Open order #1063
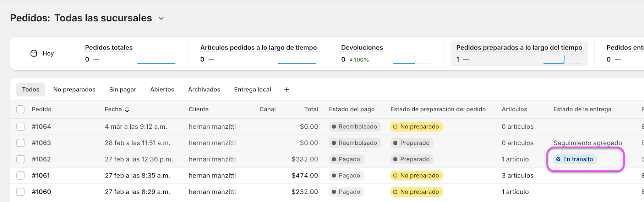 coord(42,143)
